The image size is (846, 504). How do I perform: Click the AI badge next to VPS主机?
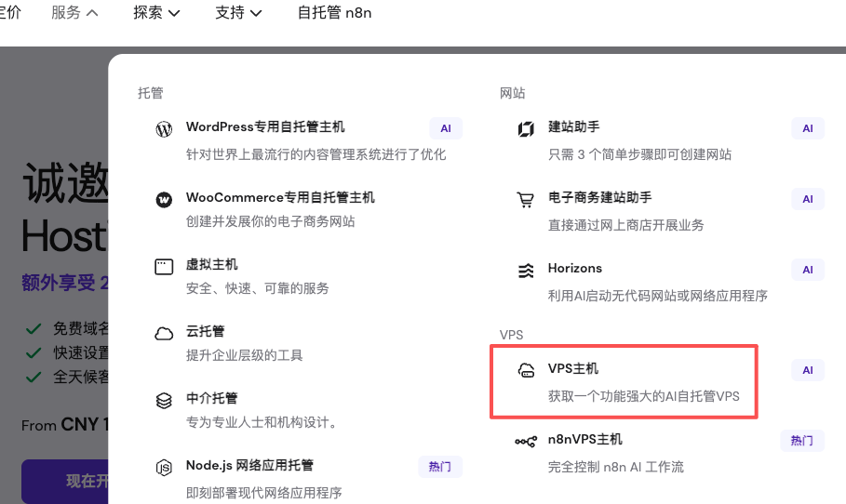(808, 370)
